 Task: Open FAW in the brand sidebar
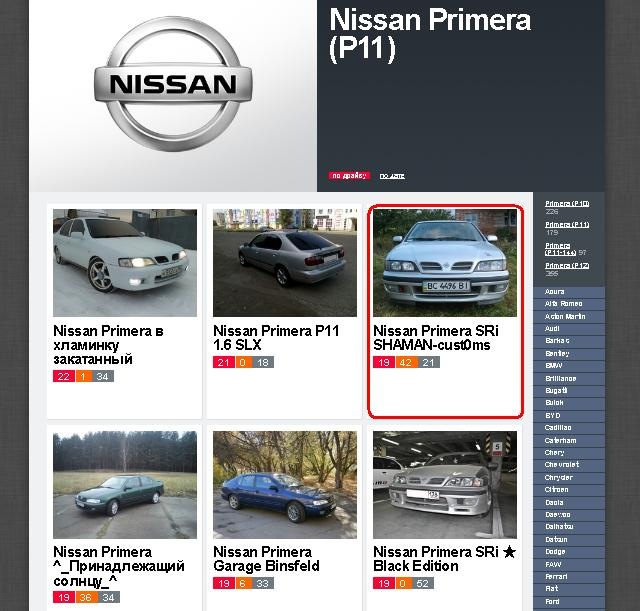553,565
